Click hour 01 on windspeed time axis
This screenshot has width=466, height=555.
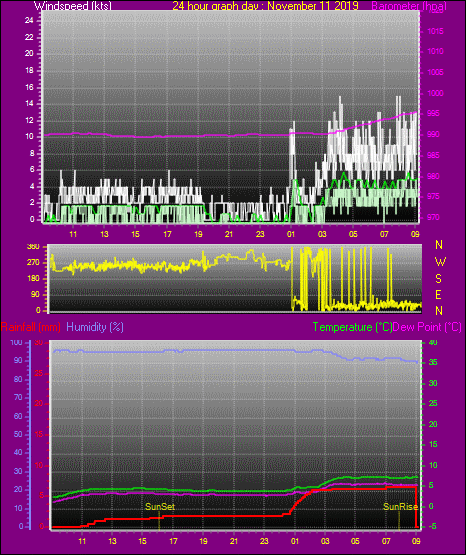tap(291, 234)
